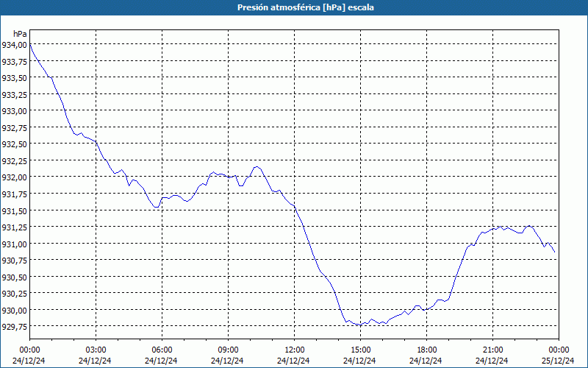588x368 pixels.
Task: Click the 934,00 y-axis label
Action: (x=15, y=45)
